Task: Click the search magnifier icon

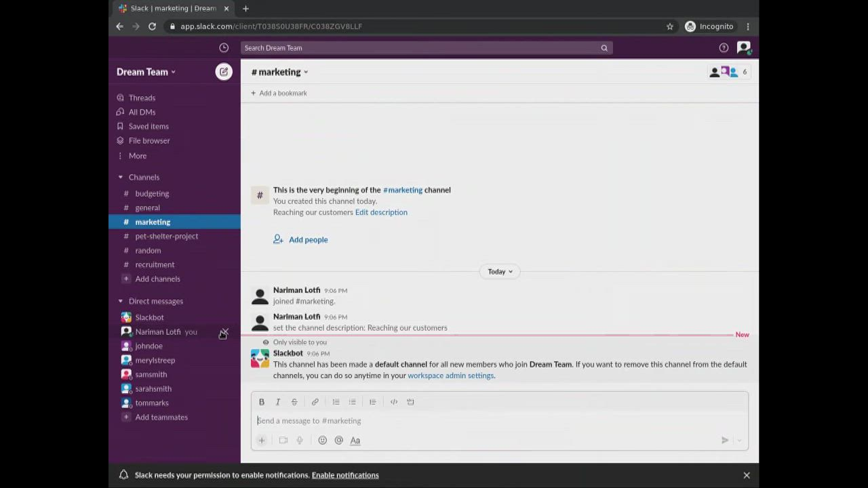Action: (x=604, y=48)
